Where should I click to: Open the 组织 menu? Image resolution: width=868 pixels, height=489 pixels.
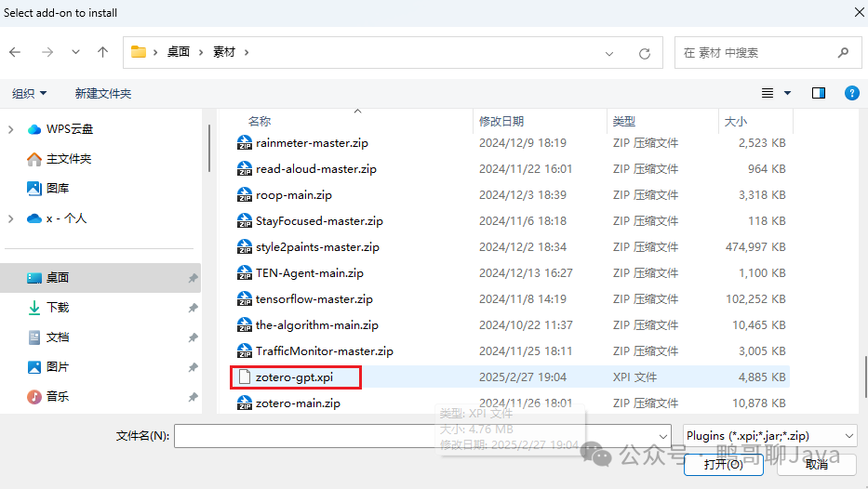[30, 94]
